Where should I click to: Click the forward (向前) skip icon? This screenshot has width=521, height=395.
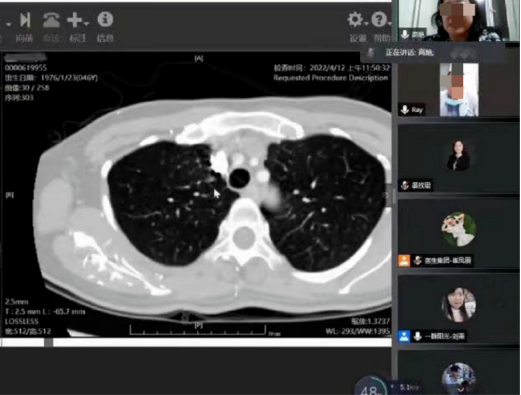pyautogui.click(x=25, y=20)
